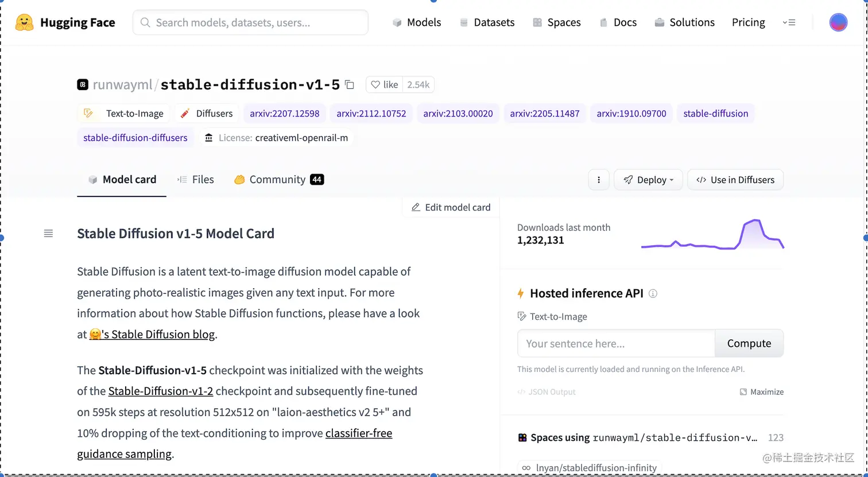The height and width of the screenshot is (477, 868).
Task: Click the 1,232,131 downloads count
Action: [541, 240]
